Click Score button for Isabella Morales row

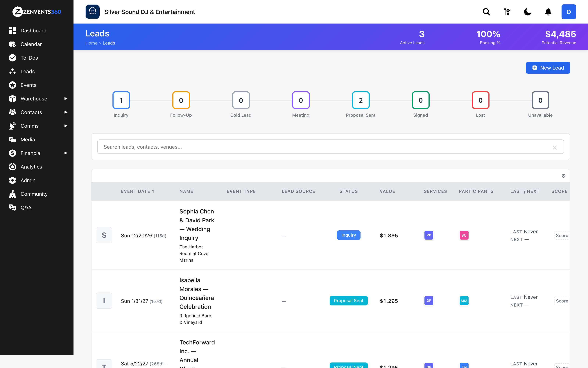point(562,301)
